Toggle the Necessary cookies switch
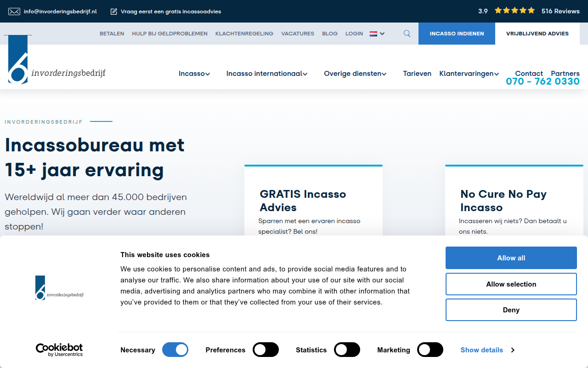The width and height of the screenshot is (588, 368). (175, 350)
